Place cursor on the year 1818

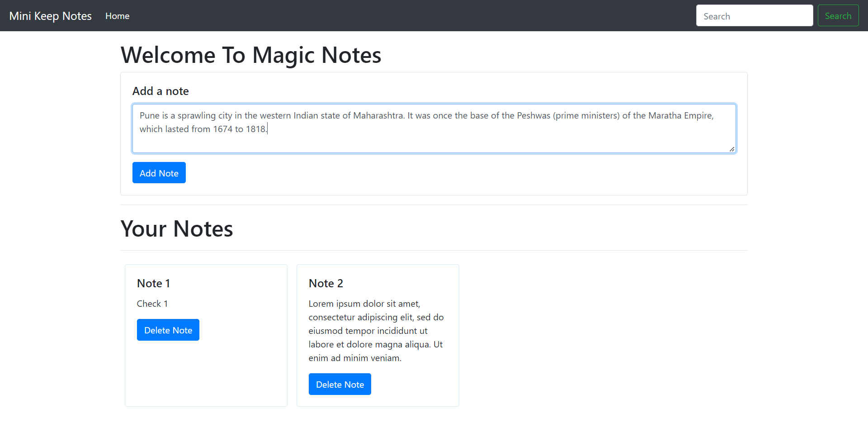[255, 129]
